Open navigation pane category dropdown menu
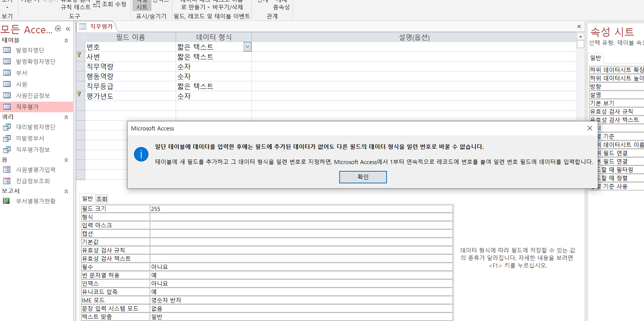 (x=58, y=29)
